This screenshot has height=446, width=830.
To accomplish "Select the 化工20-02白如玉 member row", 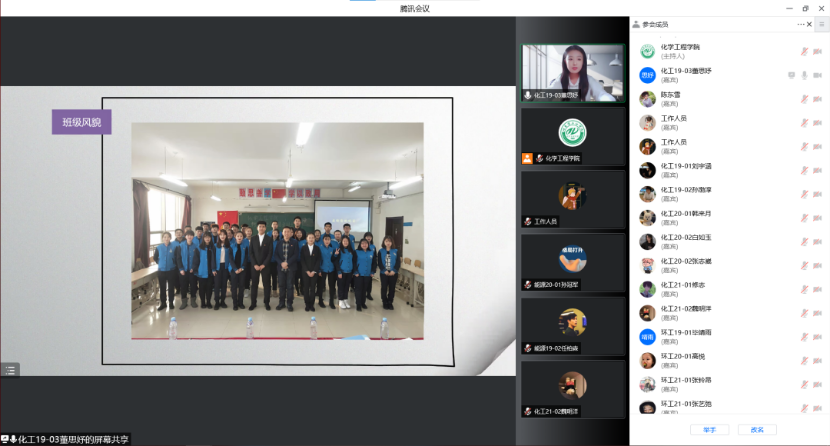I will (x=729, y=242).
